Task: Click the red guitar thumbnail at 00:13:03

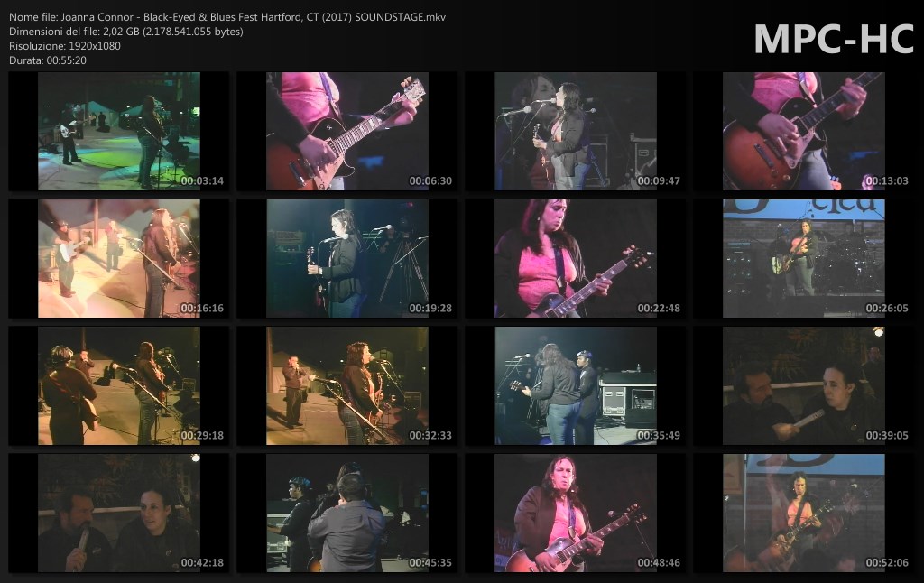Action: click(x=803, y=132)
